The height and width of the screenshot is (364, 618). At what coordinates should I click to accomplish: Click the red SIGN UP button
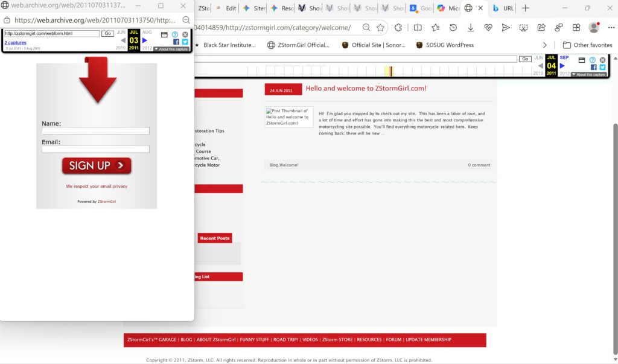[97, 165]
